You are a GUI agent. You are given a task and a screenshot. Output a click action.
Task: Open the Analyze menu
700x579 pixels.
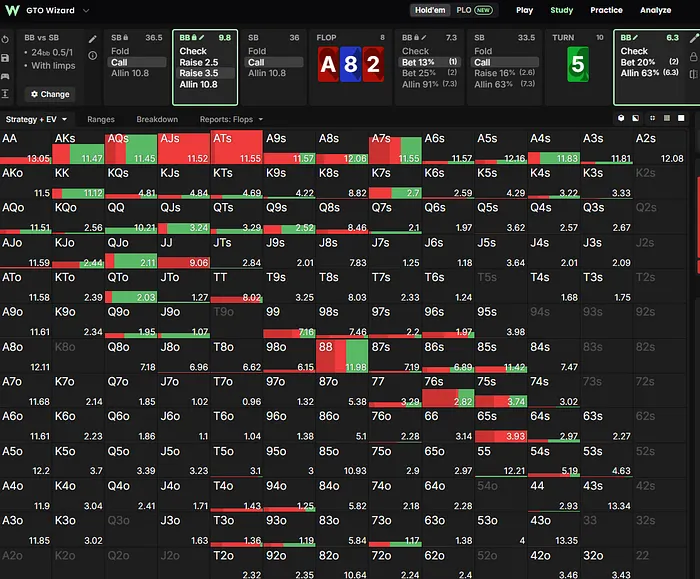click(x=655, y=10)
